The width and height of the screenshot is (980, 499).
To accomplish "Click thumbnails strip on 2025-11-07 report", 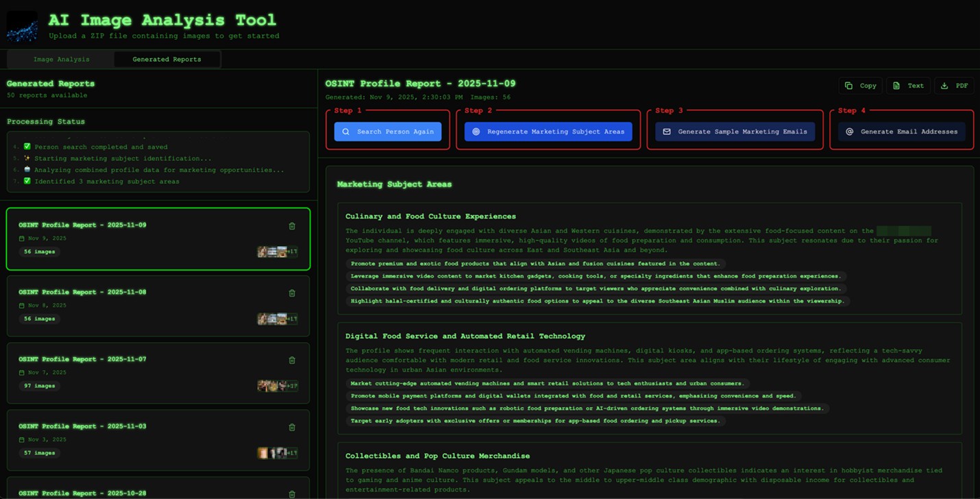I will pyautogui.click(x=277, y=386).
